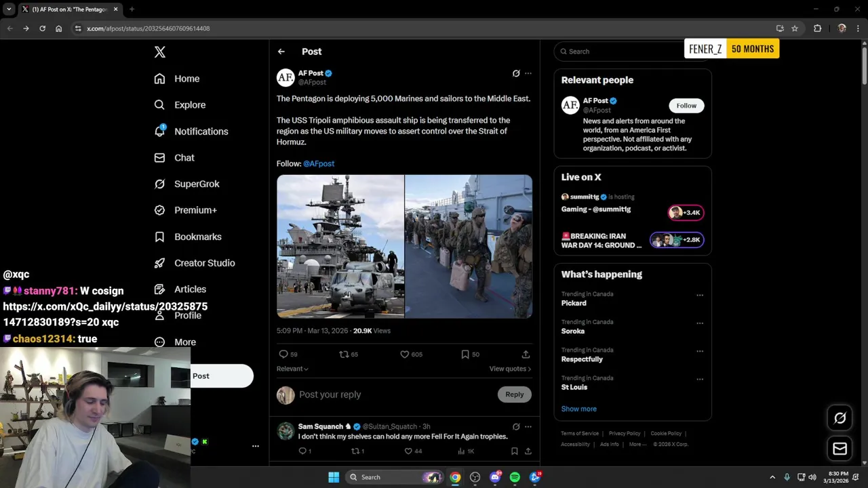Image resolution: width=868 pixels, height=488 pixels.
Task: Click the X logo in the sidebar
Action: pos(159,52)
